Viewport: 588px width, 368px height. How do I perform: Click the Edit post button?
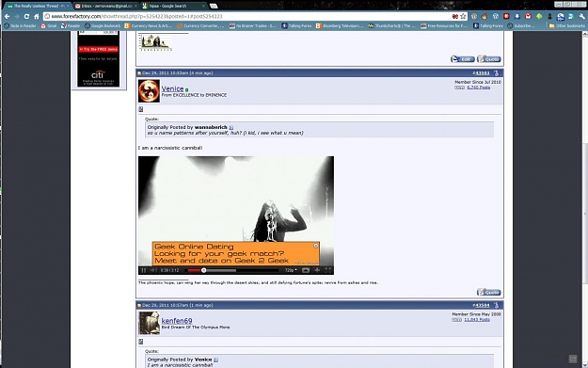(462, 59)
